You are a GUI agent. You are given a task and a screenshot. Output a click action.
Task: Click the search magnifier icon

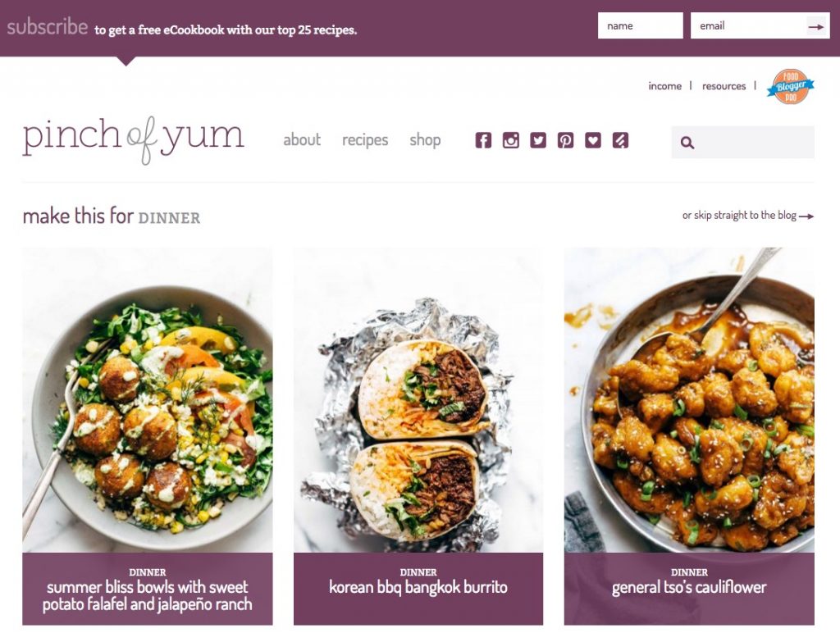tap(687, 143)
